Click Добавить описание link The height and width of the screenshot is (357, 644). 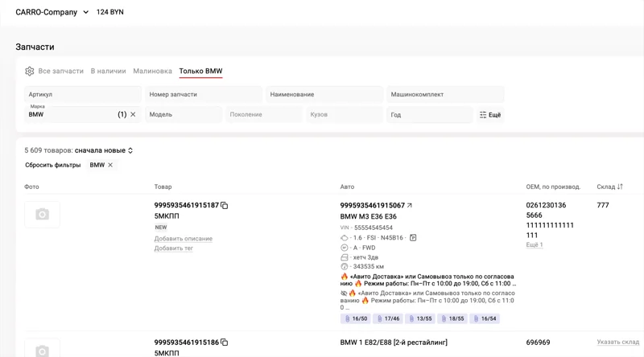pos(184,239)
